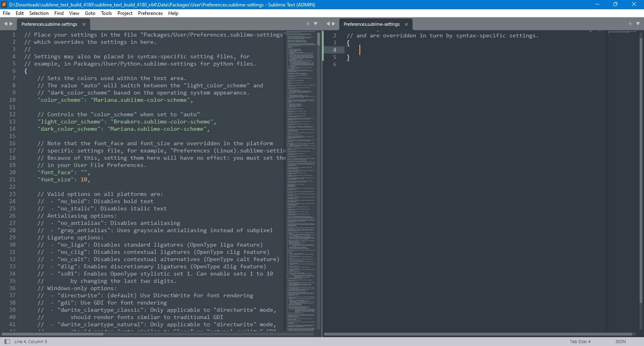Click "Windows-only options:" comment line
This screenshot has width=644, height=346.
[x=77, y=288]
